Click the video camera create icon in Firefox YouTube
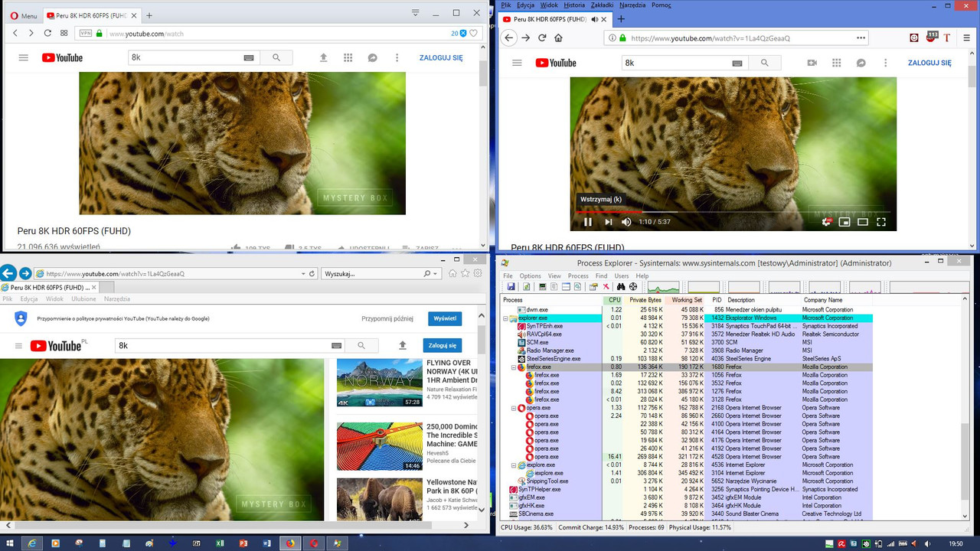Viewport: 980px width, 551px height. tap(812, 63)
